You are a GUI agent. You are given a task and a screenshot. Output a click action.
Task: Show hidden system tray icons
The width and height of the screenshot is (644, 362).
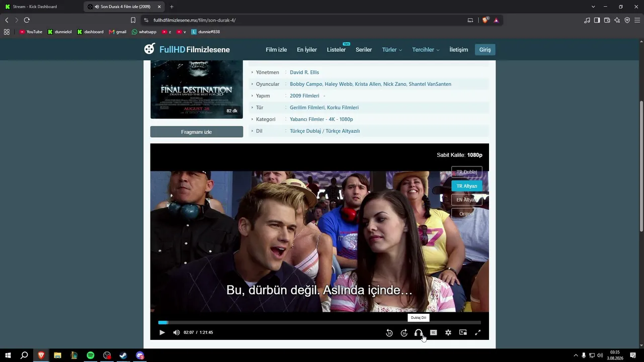coord(576,355)
